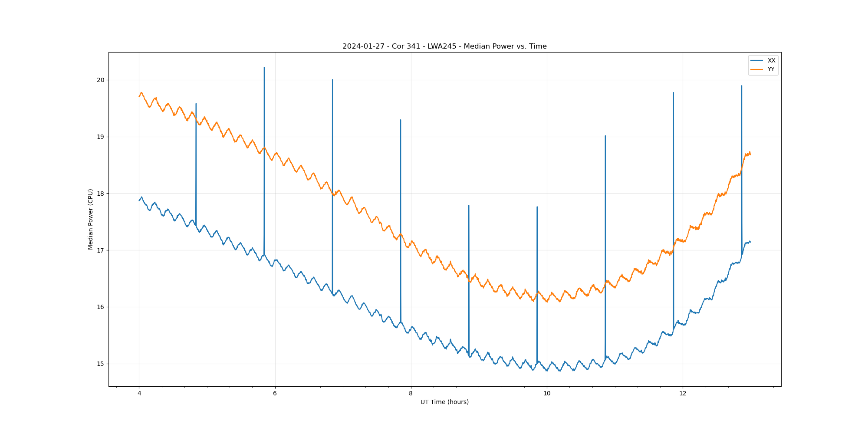This screenshot has width=868, height=434.
Task: Click the 'Median Power (CPU)' y-axis label
Action: [90, 219]
